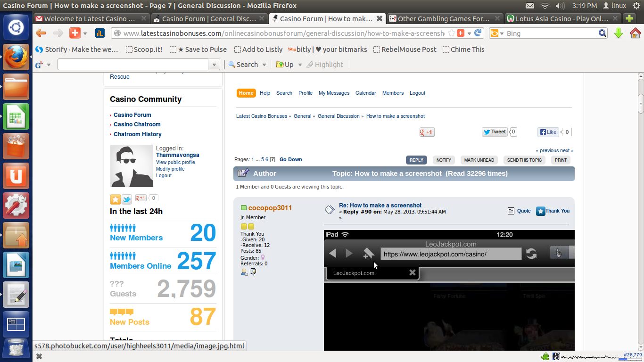Expand the Google toolbar search box dropdown
The image size is (644, 362).
click(215, 65)
